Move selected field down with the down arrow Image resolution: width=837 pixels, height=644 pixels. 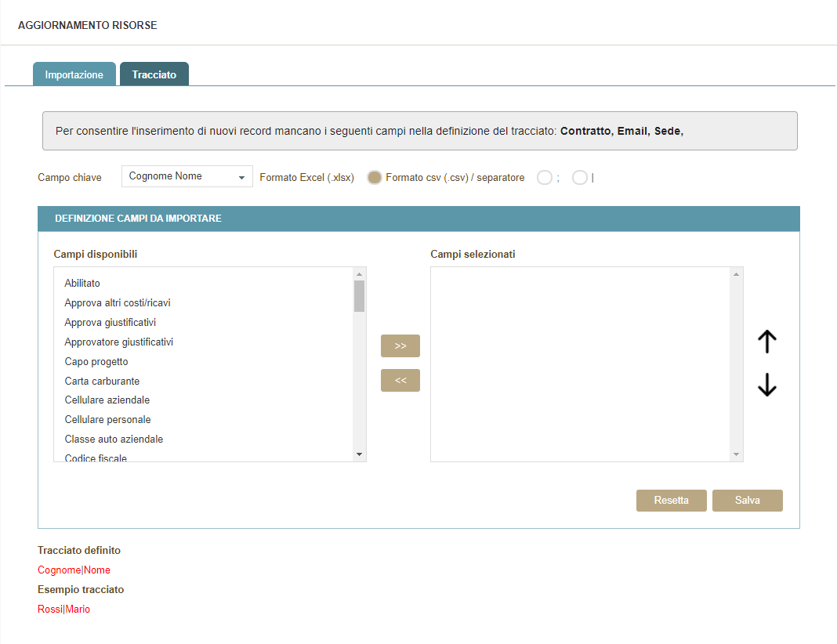766,385
